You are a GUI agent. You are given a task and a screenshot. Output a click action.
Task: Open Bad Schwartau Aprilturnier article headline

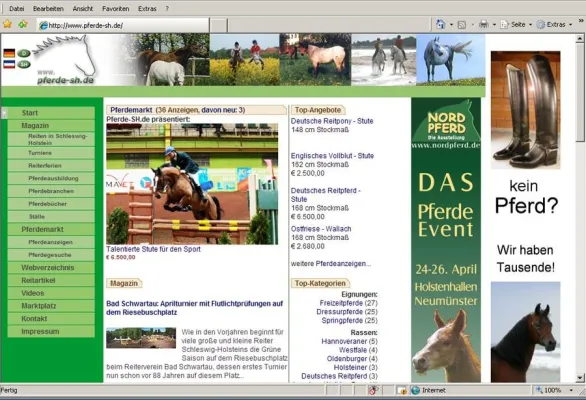pyautogui.click(x=194, y=308)
